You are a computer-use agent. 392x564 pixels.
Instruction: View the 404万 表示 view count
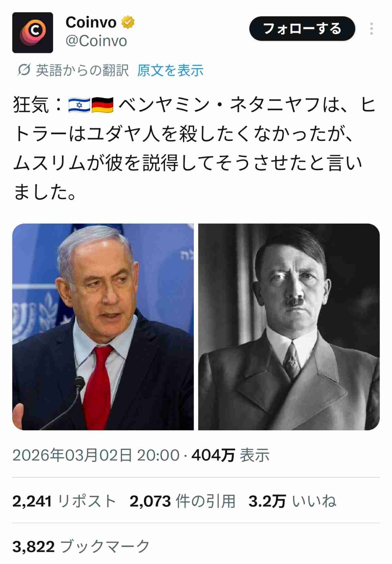[x=230, y=455]
